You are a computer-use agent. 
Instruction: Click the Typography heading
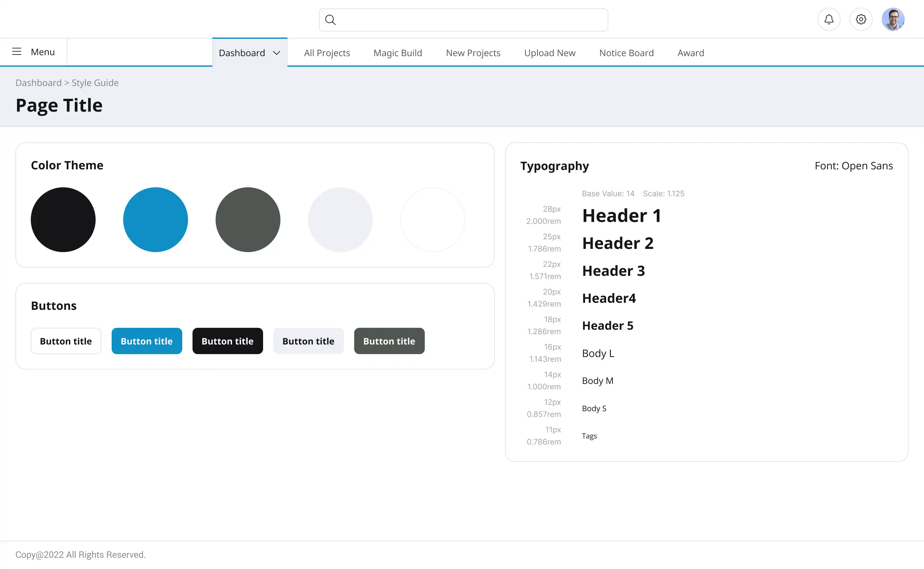[x=554, y=166]
